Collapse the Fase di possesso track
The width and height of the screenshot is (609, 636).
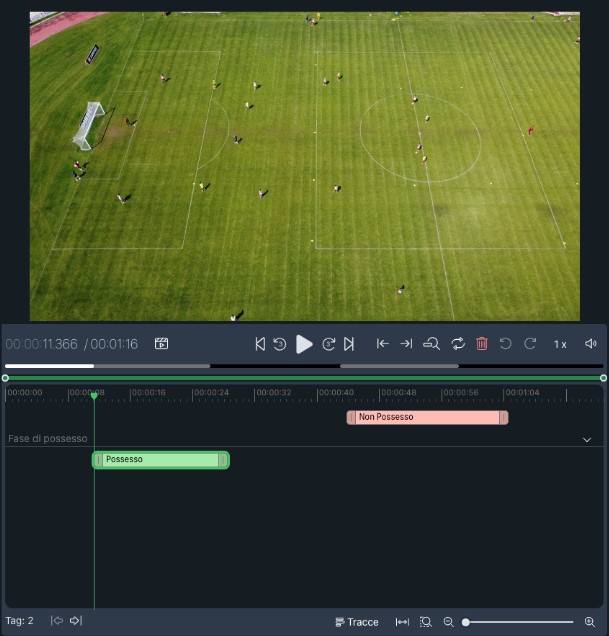pos(587,440)
